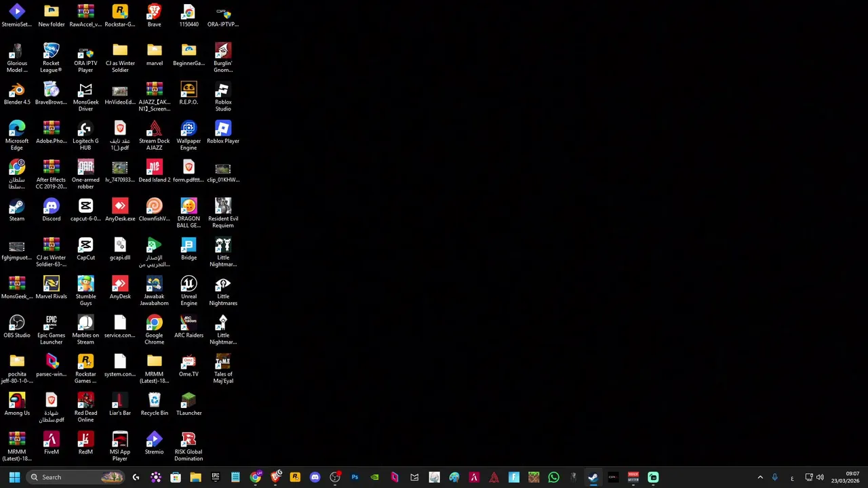
Task: Open WhatsApp from the taskbar
Action: pos(553,477)
